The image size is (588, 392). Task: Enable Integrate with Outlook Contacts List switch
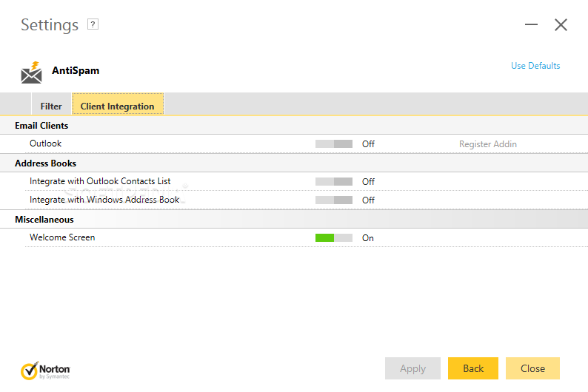point(334,182)
